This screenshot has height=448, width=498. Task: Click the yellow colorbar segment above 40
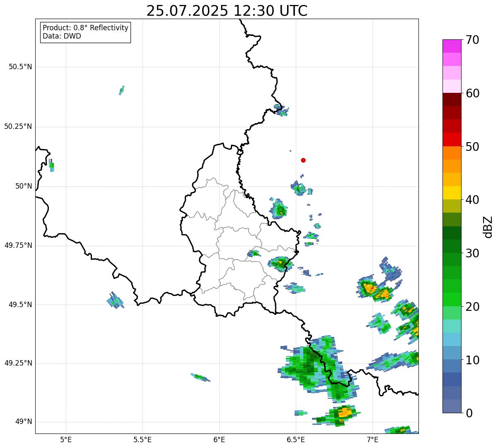452,193
